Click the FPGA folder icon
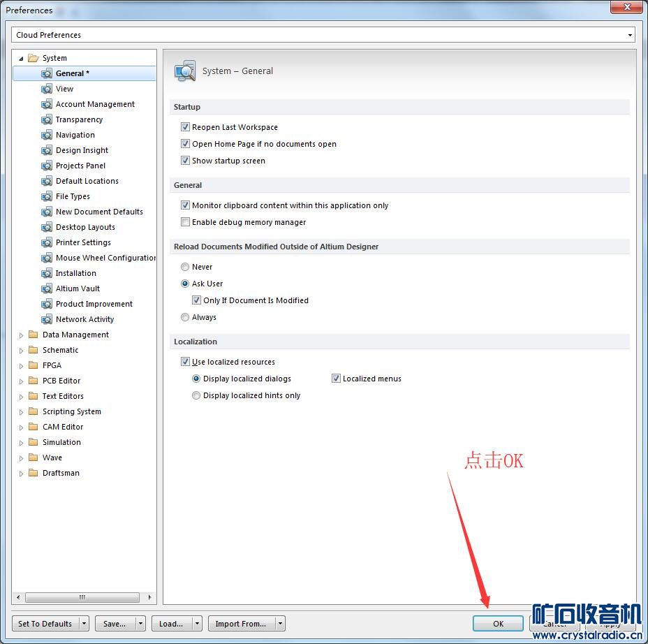This screenshot has width=648, height=644. (x=33, y=365)
